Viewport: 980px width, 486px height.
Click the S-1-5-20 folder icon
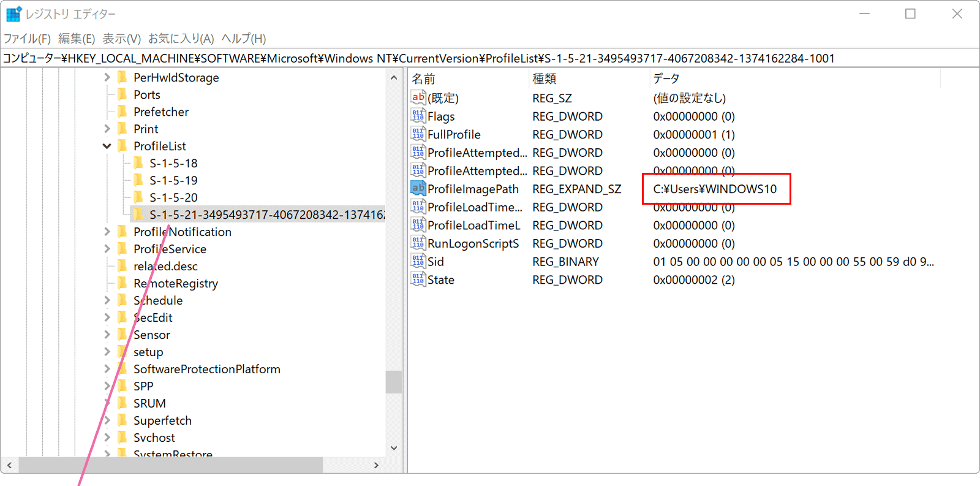138,197
